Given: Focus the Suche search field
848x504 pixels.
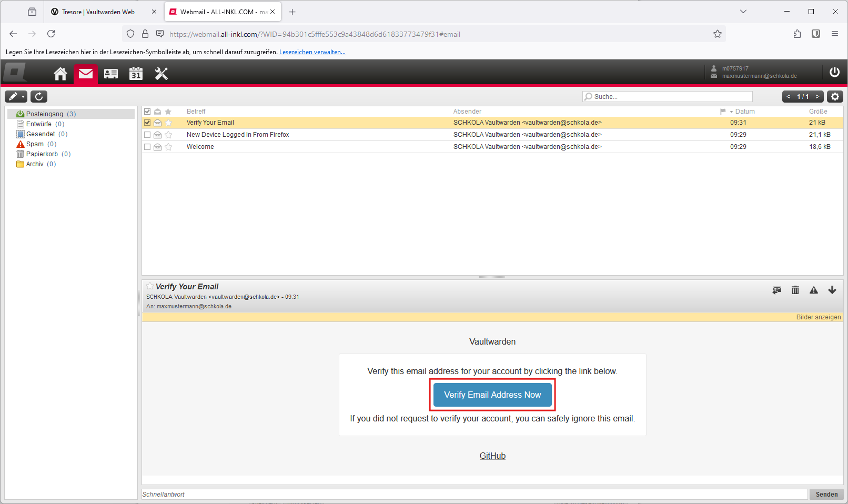Looking at the screenshot, I should tap(668, 96).
